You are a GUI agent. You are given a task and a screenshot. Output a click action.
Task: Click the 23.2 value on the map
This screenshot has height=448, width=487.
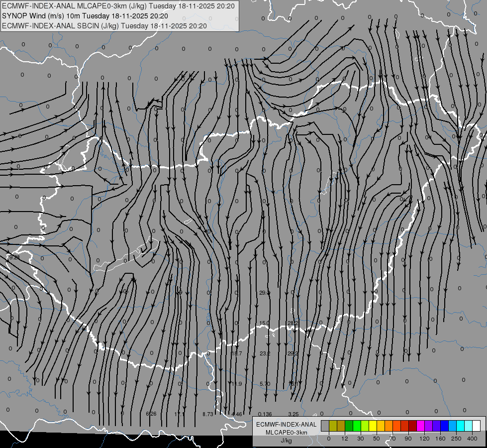click(265, 353)
